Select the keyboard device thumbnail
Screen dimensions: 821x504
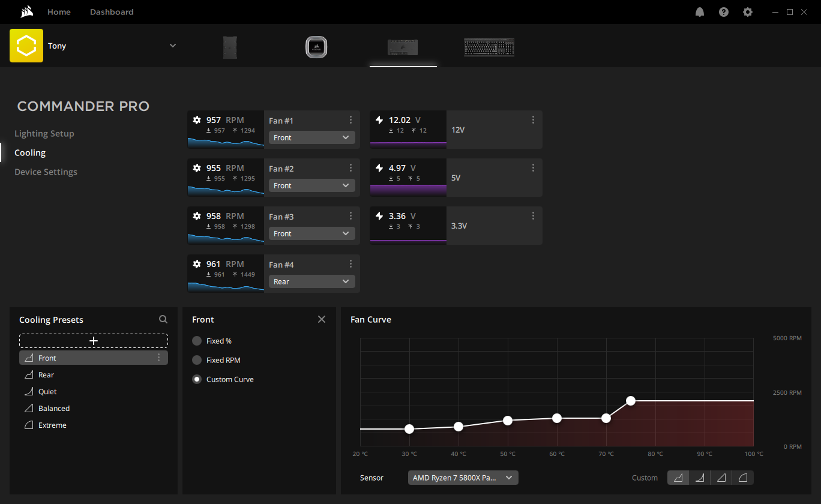click(489, 47)
